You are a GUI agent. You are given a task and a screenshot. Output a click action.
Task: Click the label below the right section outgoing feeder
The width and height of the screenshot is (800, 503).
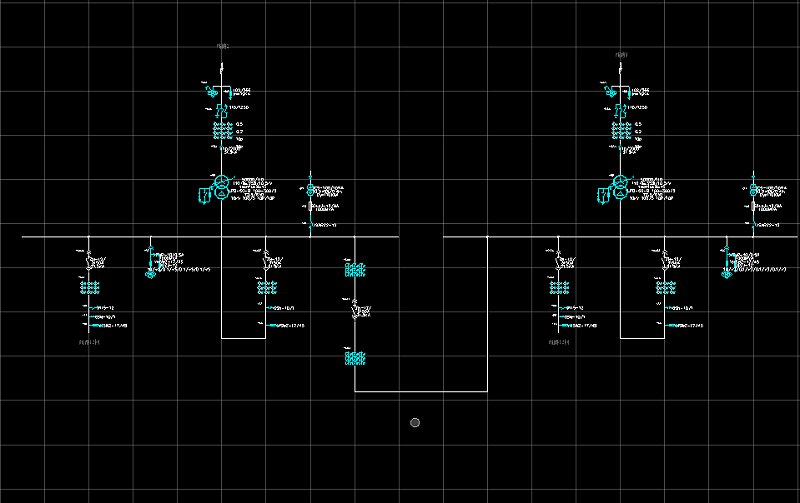tap(559, 342)
